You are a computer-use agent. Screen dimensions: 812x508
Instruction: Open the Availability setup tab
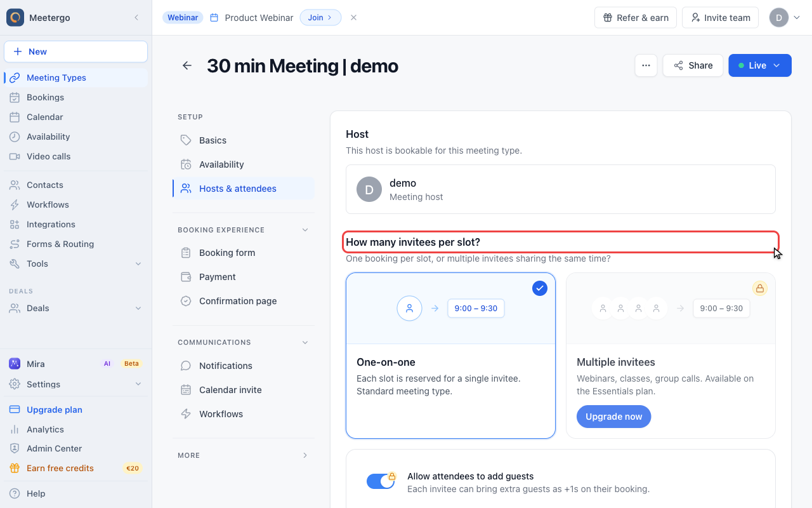[244, 164]
